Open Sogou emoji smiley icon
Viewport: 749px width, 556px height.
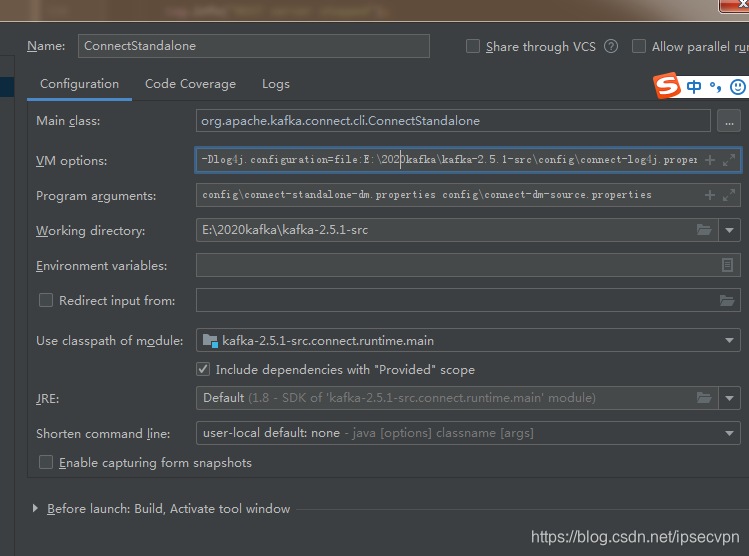pos(738,86)
